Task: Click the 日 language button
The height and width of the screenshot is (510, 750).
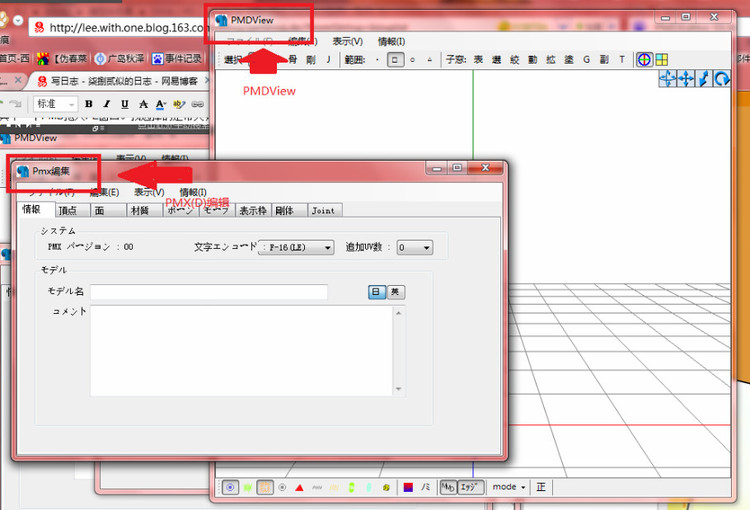Action: tap(377, 292)
